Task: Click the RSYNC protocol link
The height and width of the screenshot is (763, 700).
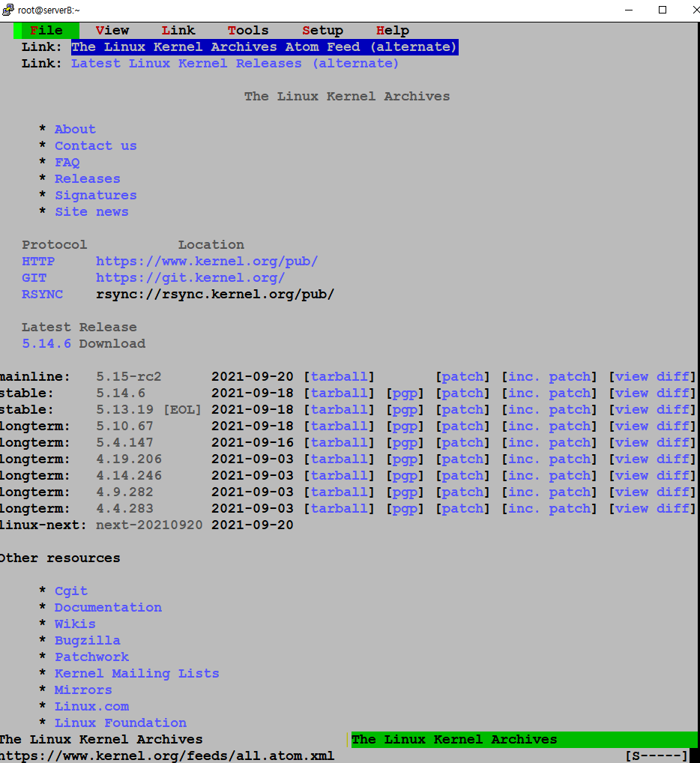Action: (x=42, y=295)
